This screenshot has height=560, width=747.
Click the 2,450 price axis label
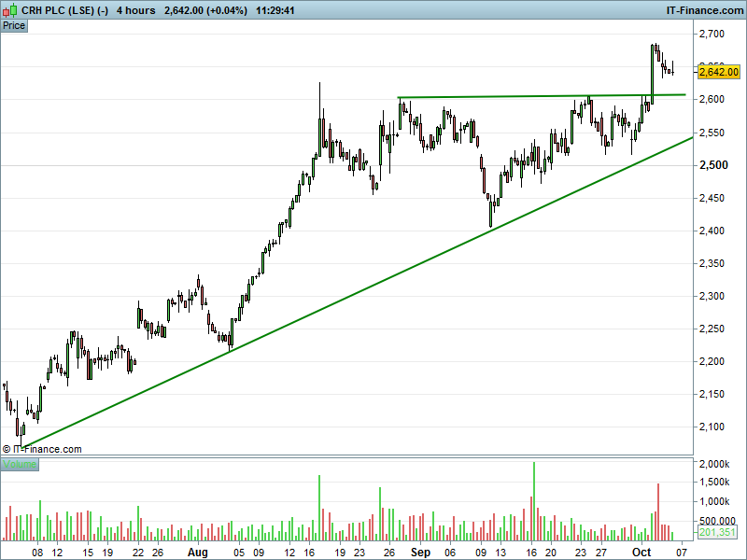click(x=712, y=198)
